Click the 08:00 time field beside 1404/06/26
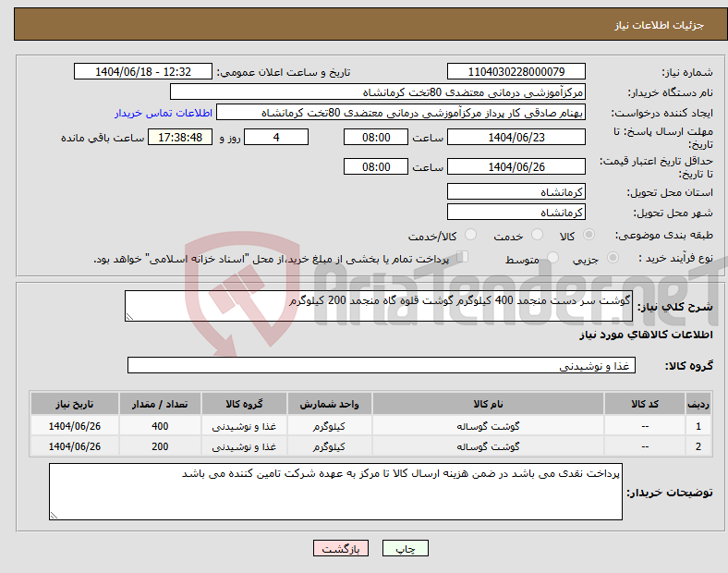728x573 pixels. 376,166
